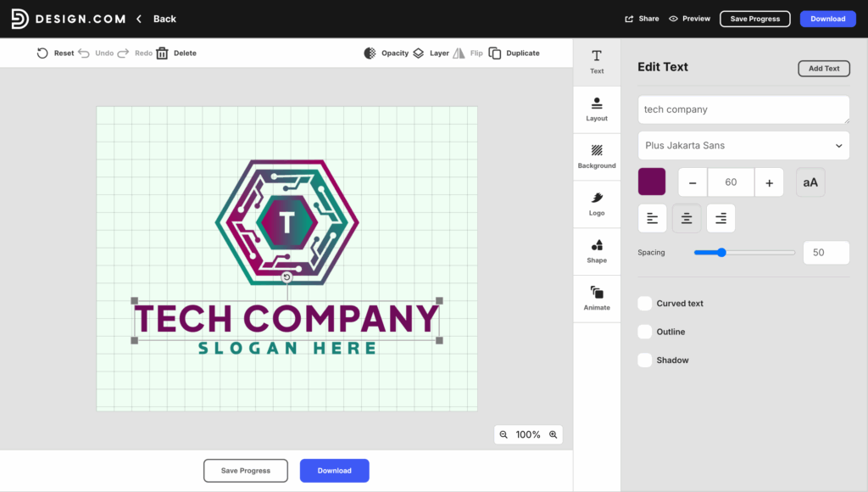Viewport: 868px width, 492px height.
Task: Click the Spacing slider handle
Action: click(721, 253)
